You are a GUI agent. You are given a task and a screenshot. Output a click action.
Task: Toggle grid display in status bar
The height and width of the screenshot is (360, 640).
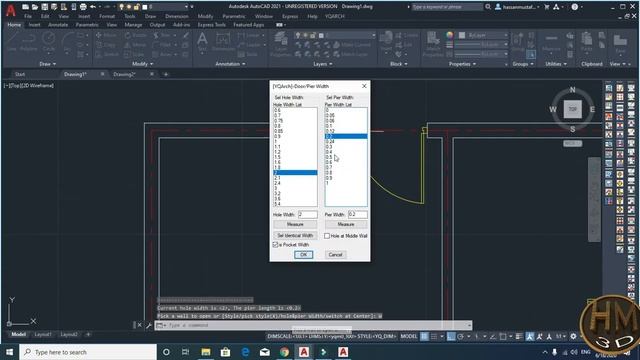tap(424, 336)
